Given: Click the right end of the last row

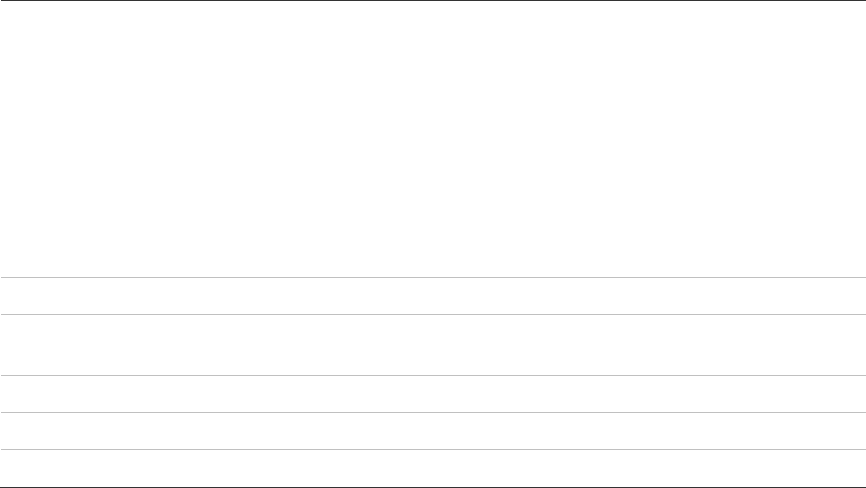Looking at the screenshot, I should [x=860, y=468].
